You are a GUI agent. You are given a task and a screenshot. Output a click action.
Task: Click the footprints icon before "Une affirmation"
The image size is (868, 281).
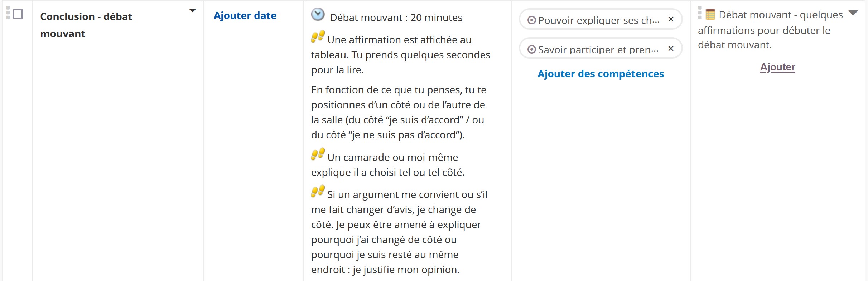[318, 36]
